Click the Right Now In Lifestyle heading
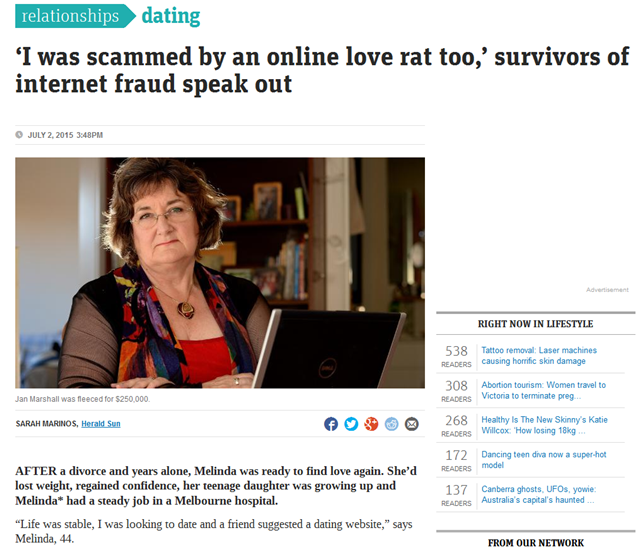The height and width of the screenshot is (554, 644). coord(535,324)
